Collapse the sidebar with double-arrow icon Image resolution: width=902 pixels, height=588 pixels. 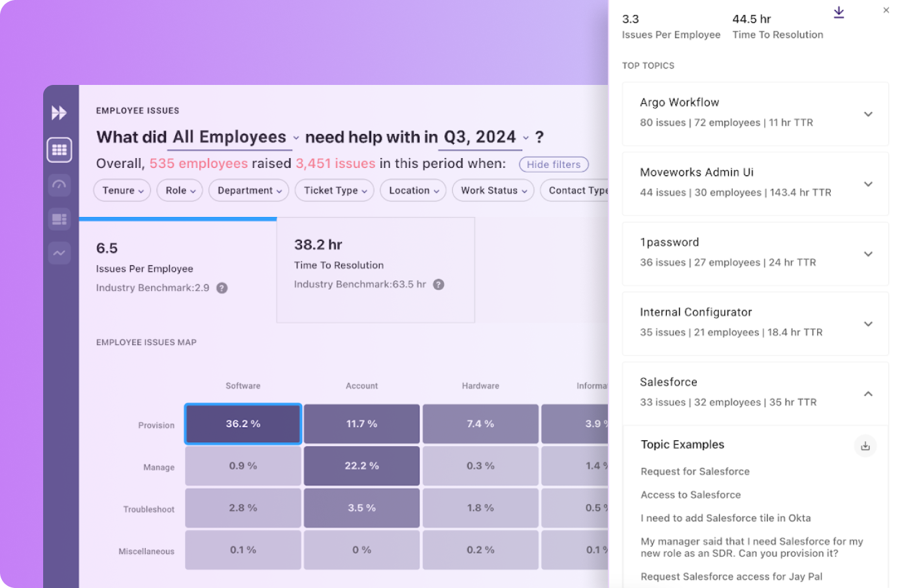[59, 112]
